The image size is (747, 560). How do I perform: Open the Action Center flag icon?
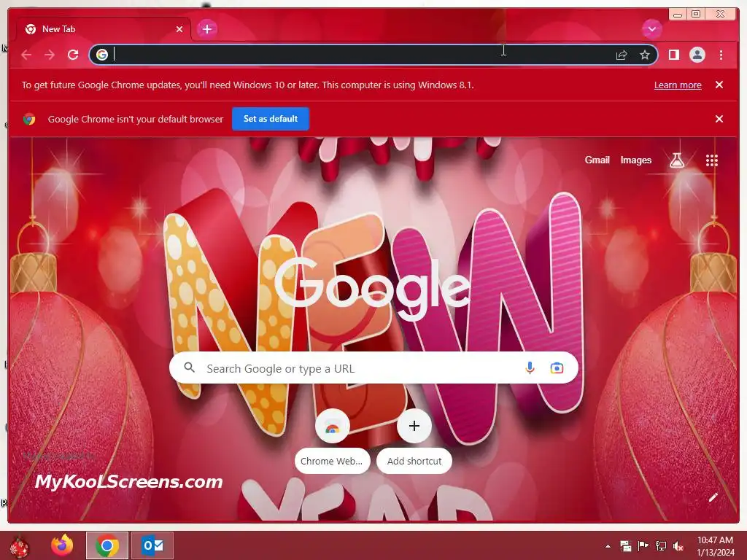(x=643, y=545)
